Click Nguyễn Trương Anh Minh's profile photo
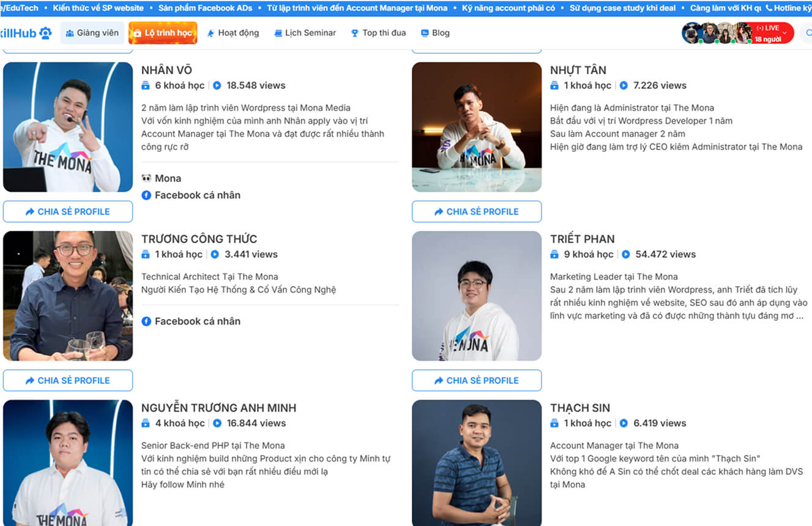This screenshot has height=526, width=812. pyautogui.click(x=68, y=463)
